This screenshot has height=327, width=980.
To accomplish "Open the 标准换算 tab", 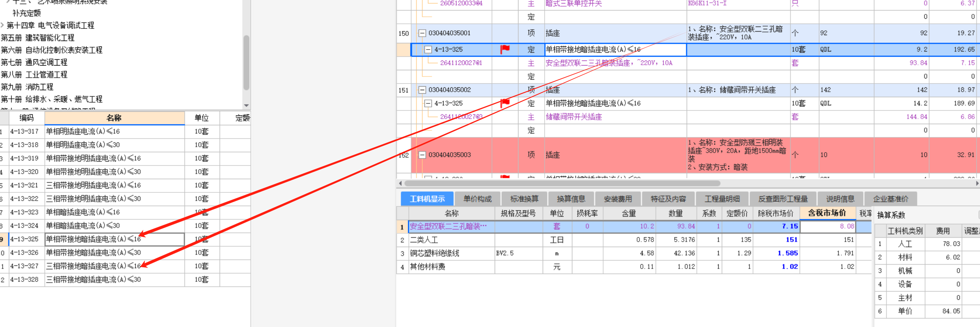I will click(x=524, y=199).
